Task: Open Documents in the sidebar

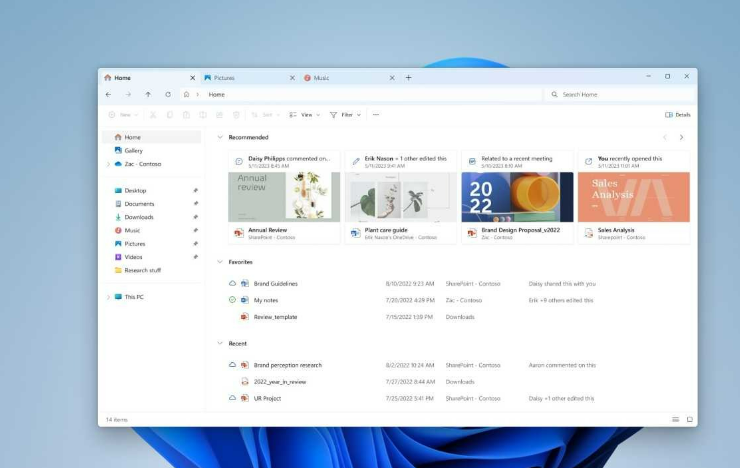Action: coord(152,204)
